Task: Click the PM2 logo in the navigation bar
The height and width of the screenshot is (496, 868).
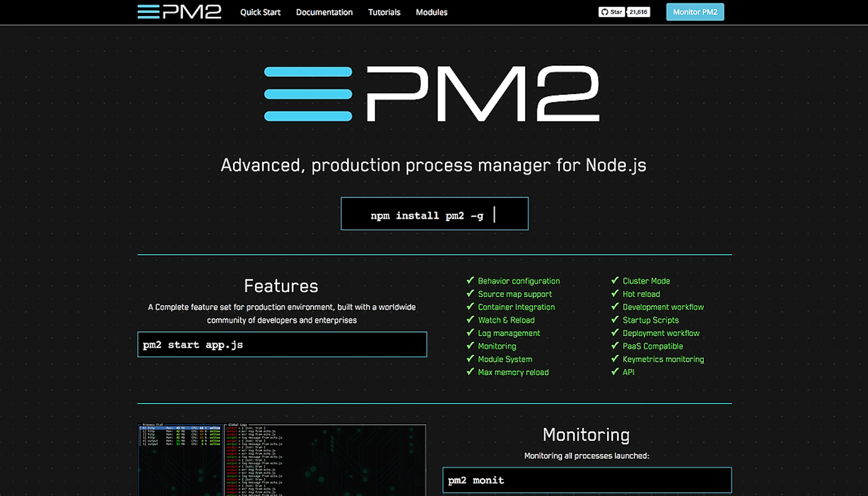Action: (x=179, y=12)
